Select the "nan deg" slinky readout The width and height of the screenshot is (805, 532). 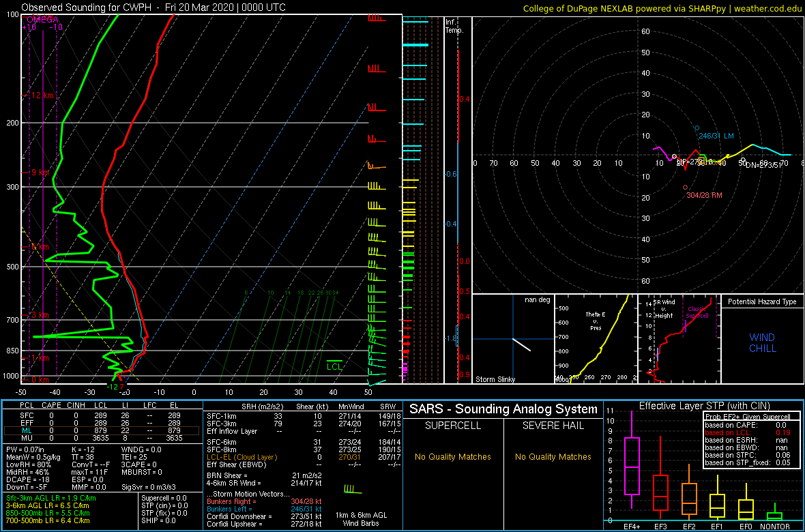tap(537, 300)
